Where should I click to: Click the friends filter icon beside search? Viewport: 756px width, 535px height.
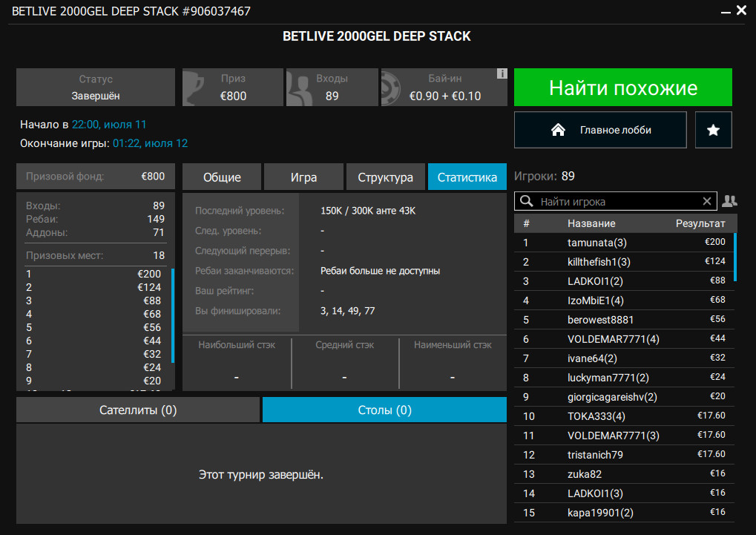[x=729, y=201]
